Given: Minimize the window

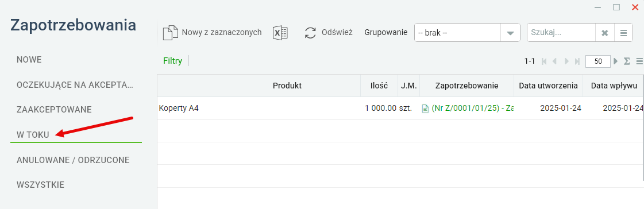Looking at the screenshot, I should [x=597, y=7].
